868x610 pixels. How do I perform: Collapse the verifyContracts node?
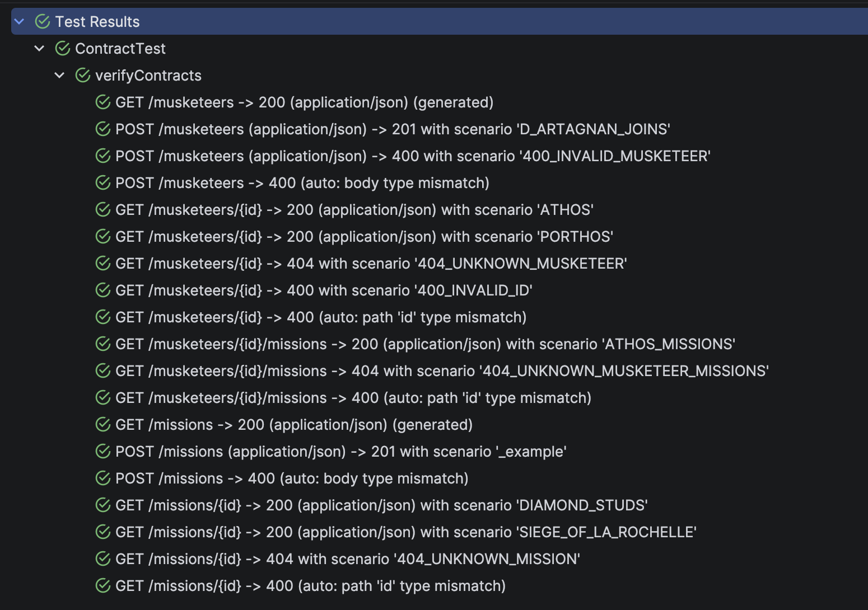pos(59,75)
